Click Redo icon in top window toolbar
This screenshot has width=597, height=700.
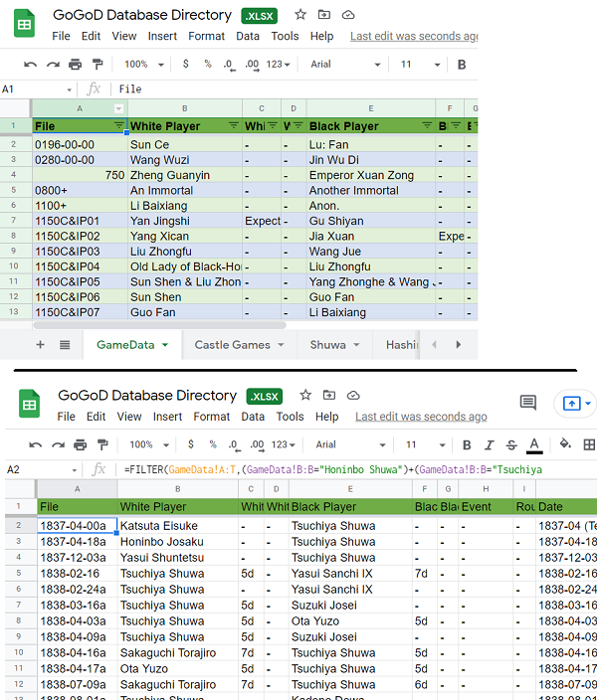click(53, 65)
